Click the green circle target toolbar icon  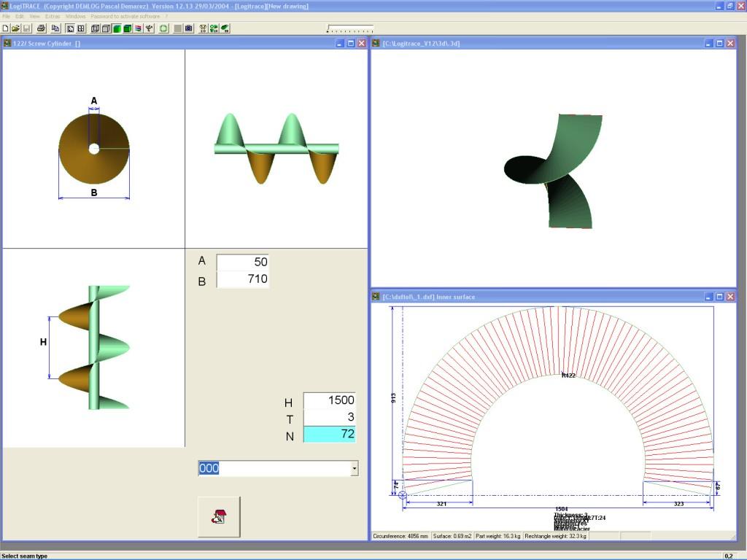[x=163, y=28]
